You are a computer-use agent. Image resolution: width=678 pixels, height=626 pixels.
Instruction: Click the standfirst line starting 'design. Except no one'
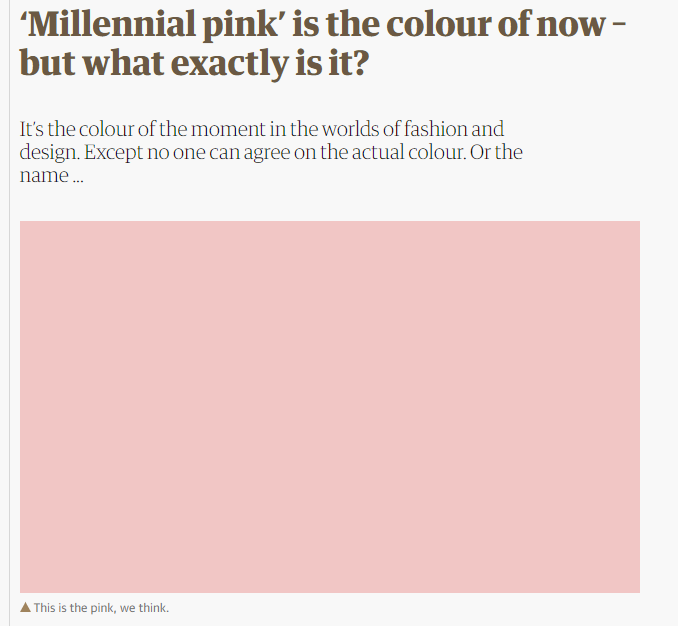click(x=271, y=153)
